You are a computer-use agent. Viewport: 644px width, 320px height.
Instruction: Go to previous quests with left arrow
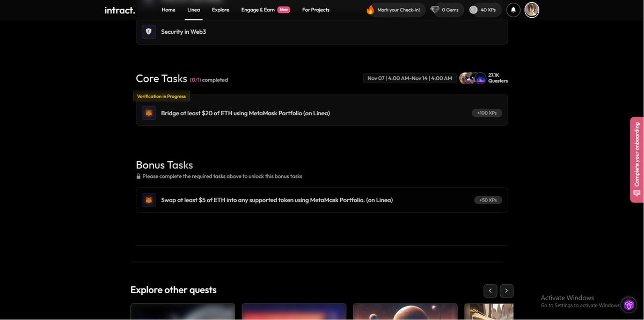coord(491,291)
